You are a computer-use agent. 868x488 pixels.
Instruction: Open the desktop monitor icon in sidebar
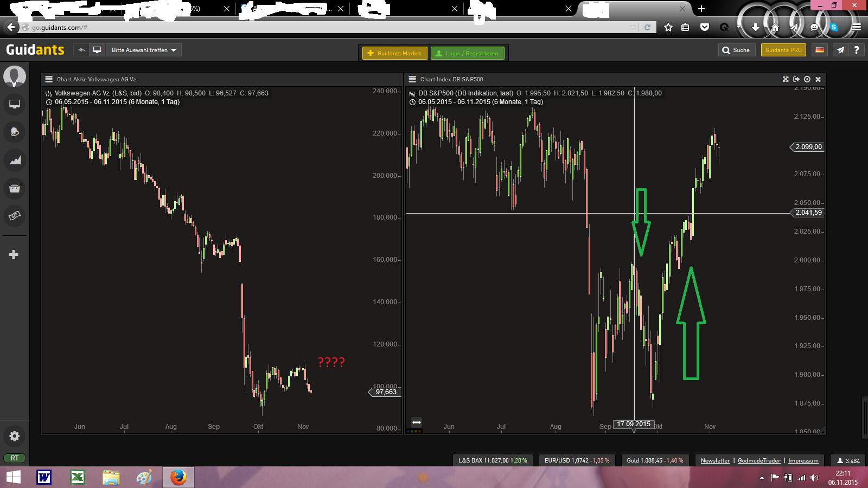[x=15, y=104]
